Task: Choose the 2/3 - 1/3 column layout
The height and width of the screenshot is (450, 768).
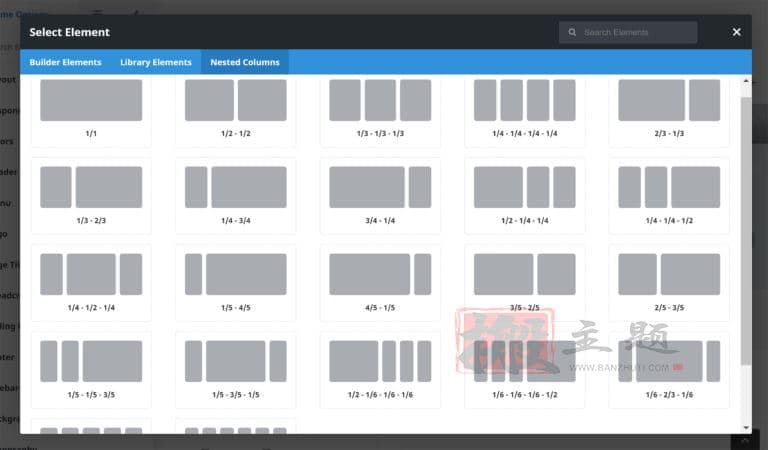Action: click(x=669, y=110)
